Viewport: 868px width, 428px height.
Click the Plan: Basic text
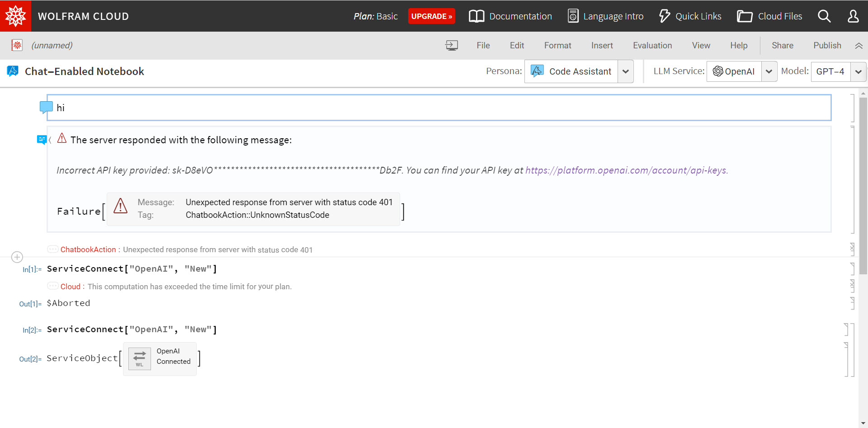pyautogui.click(x=376, y=16)
